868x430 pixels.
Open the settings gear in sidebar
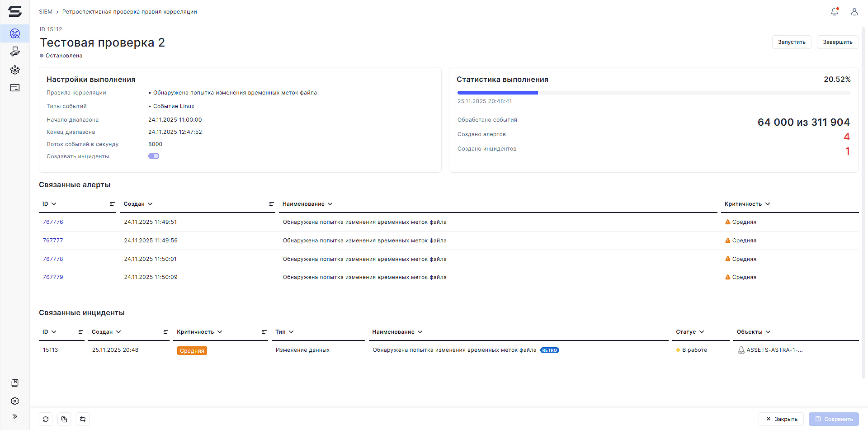pos(15,401)
